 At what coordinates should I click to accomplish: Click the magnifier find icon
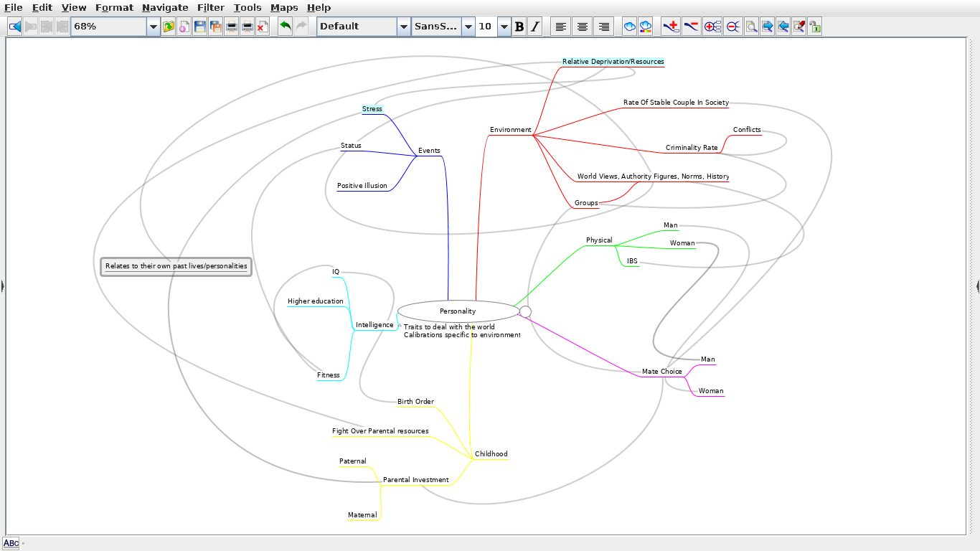(x=751, y=27)
